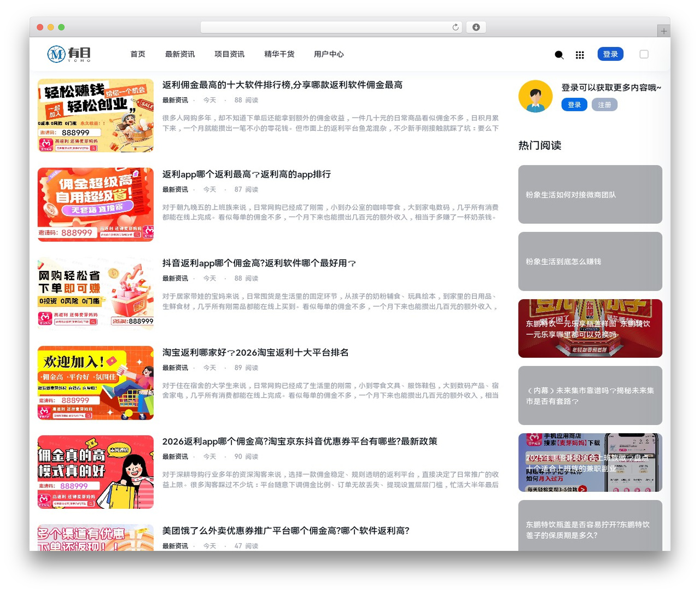Image resolution: width=700 pixels, height=593 pixels.
Task: Click the 佣金真的高模式真的好 thumbnail
Action: coord(96,472)
